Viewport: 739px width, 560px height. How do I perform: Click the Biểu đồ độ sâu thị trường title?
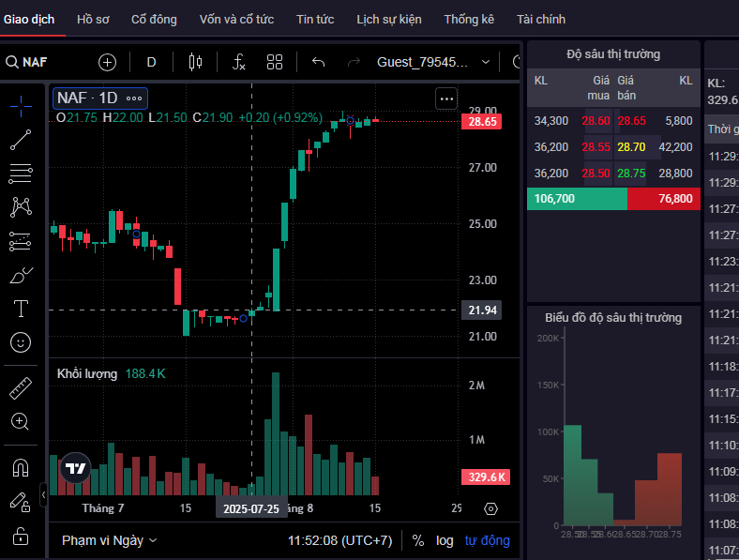click(613, 318)
